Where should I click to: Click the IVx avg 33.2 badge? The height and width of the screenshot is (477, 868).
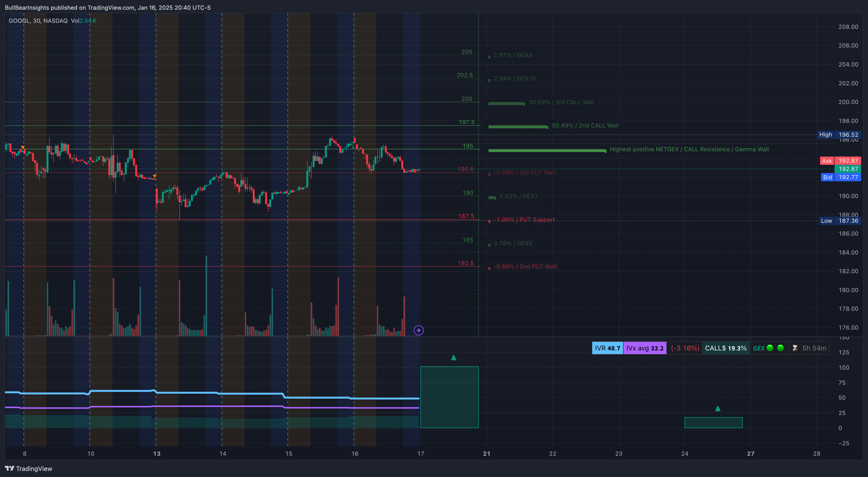[645, 348]
